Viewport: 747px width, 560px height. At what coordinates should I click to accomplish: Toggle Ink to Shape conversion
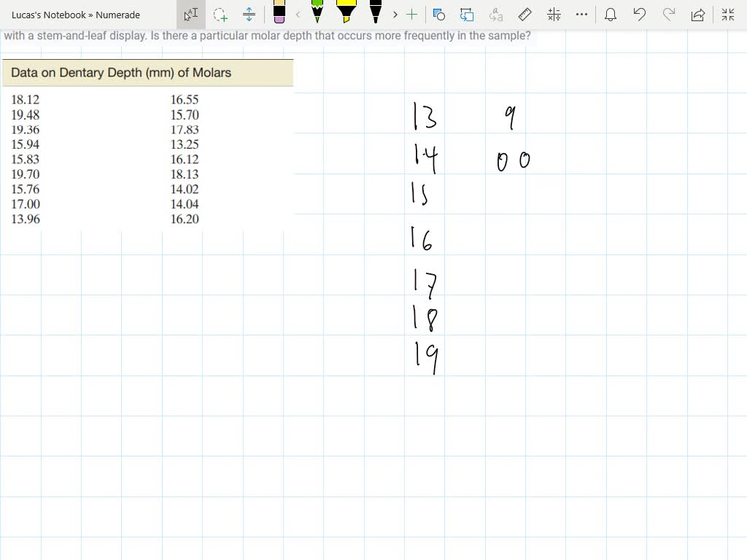point(438,15)
